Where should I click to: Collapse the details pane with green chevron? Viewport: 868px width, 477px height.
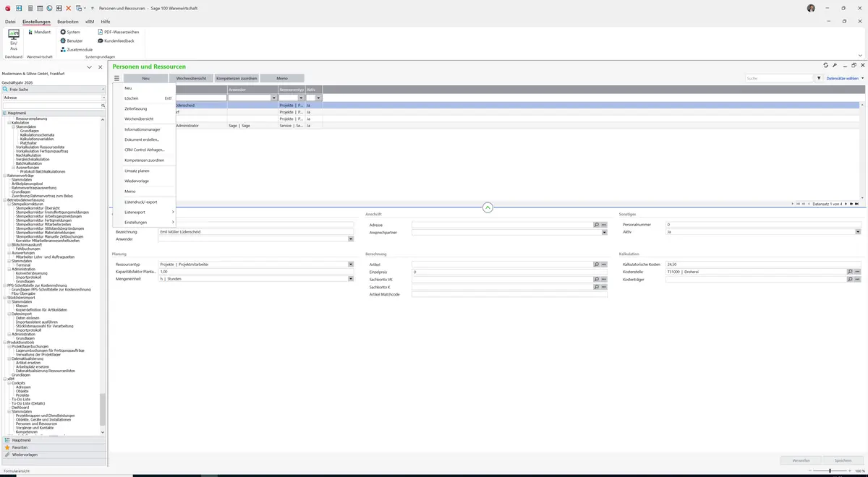click(488, 207)
